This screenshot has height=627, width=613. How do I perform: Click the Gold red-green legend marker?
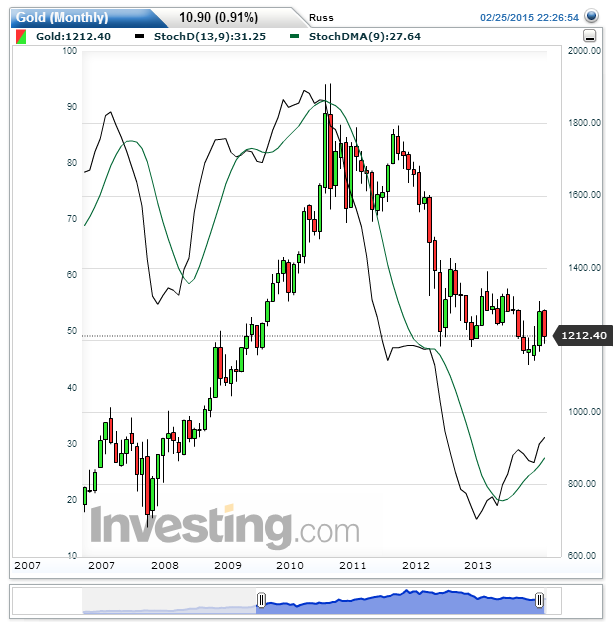coord(21,37)
